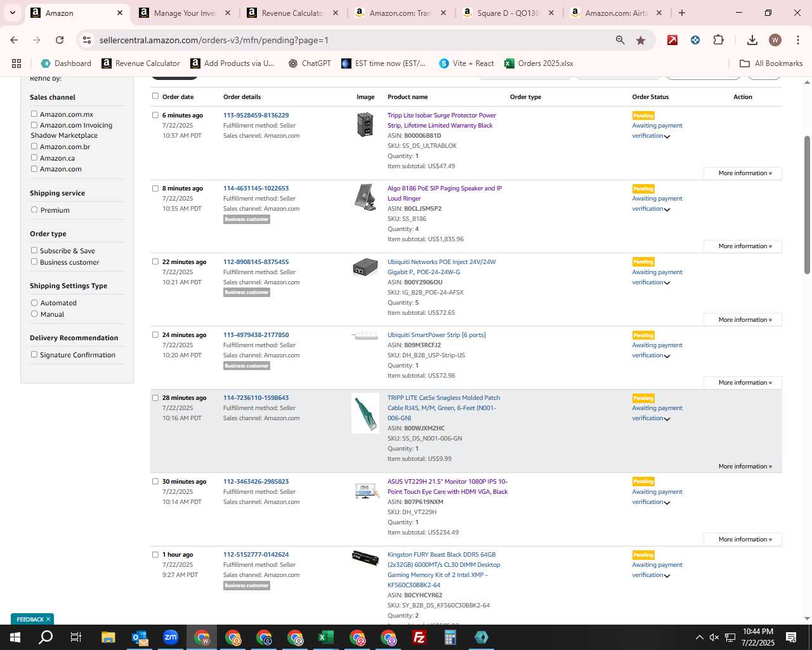Open Calculator from the taskbar
The image size is (812, 650).
pos(450,637)
